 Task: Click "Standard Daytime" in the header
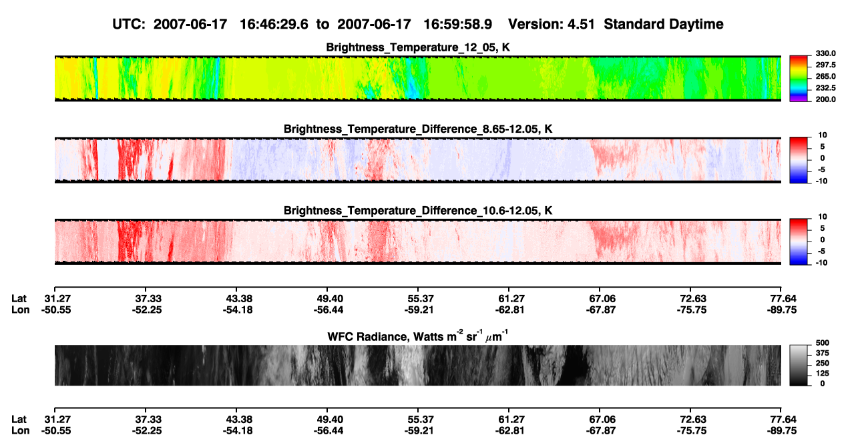664,25
